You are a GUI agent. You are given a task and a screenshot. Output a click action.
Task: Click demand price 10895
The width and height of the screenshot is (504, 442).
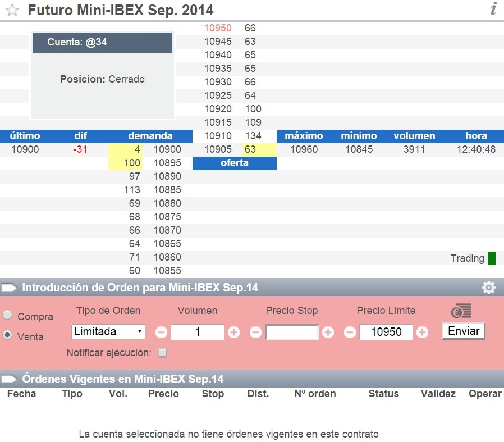tap(167, 163)
